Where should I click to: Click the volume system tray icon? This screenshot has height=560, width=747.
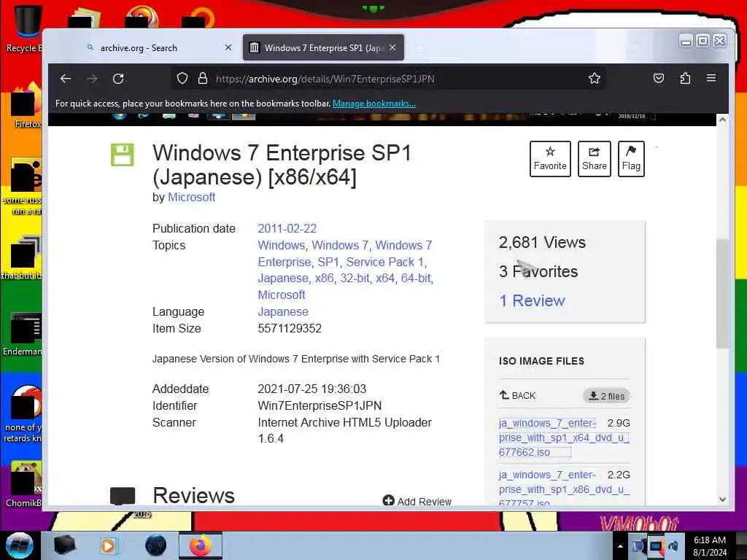pyautogui.click(x=673, y=546)
